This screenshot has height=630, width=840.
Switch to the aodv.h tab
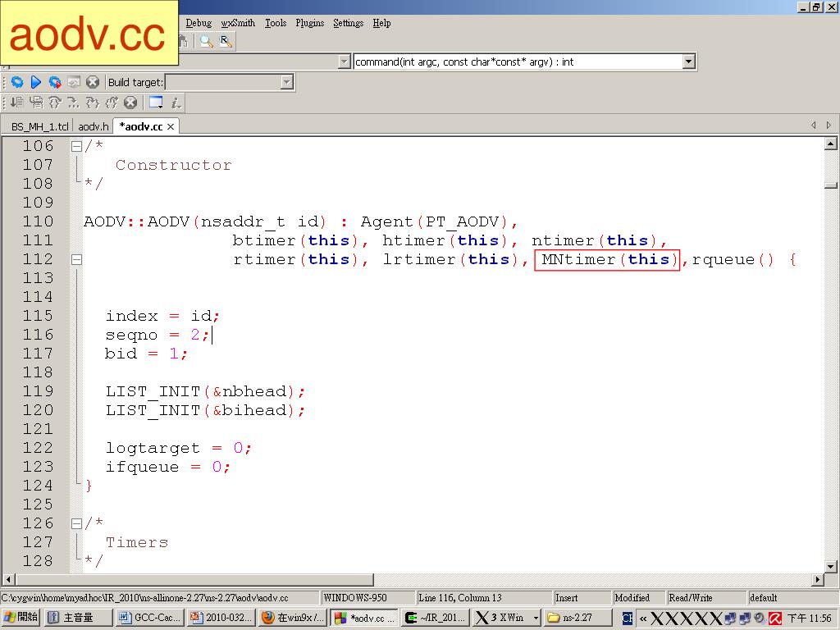tap(94, 127)
